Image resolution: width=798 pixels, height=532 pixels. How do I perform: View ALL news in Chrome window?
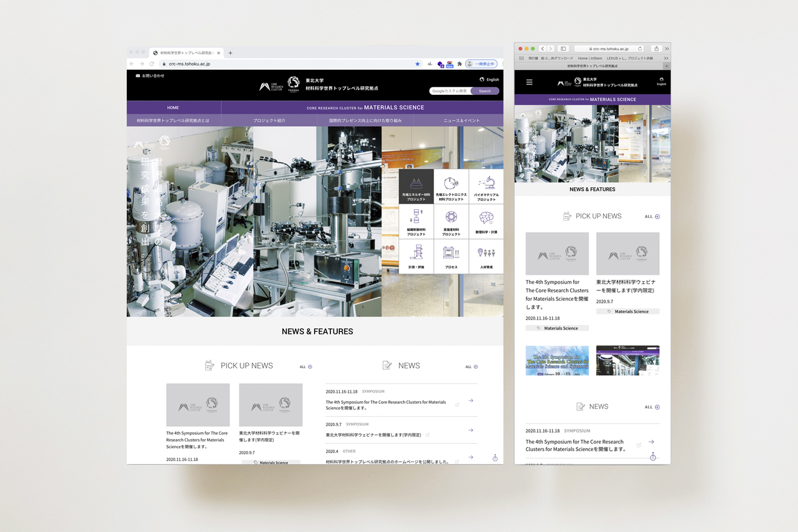pyautogui.click(x=472, y=367)
